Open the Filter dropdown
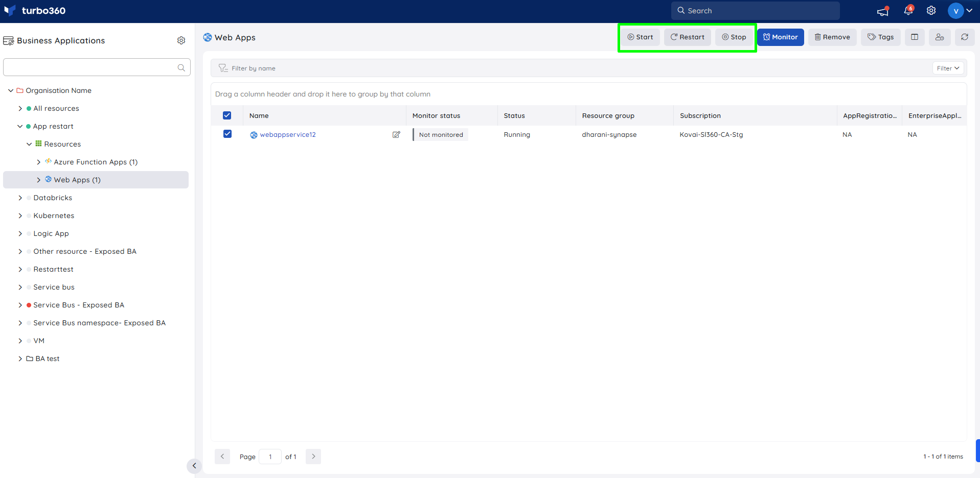Screen dimensions: 980x478 [948, 68]
